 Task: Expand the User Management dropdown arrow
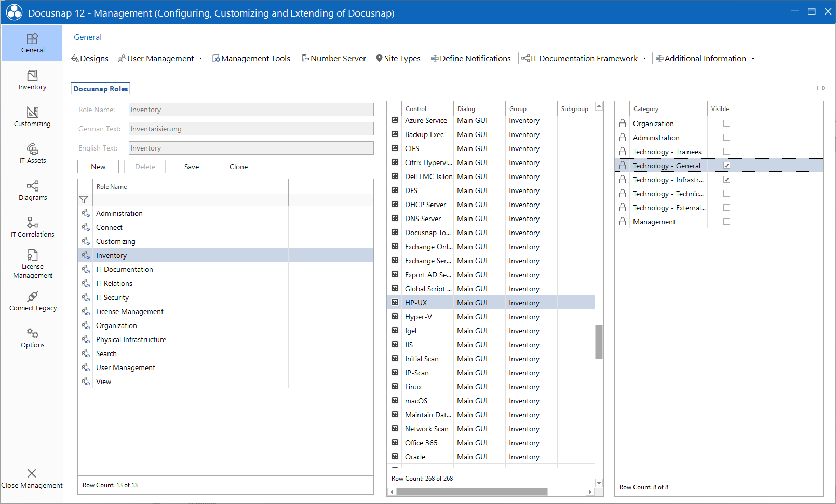click(201, 59)
